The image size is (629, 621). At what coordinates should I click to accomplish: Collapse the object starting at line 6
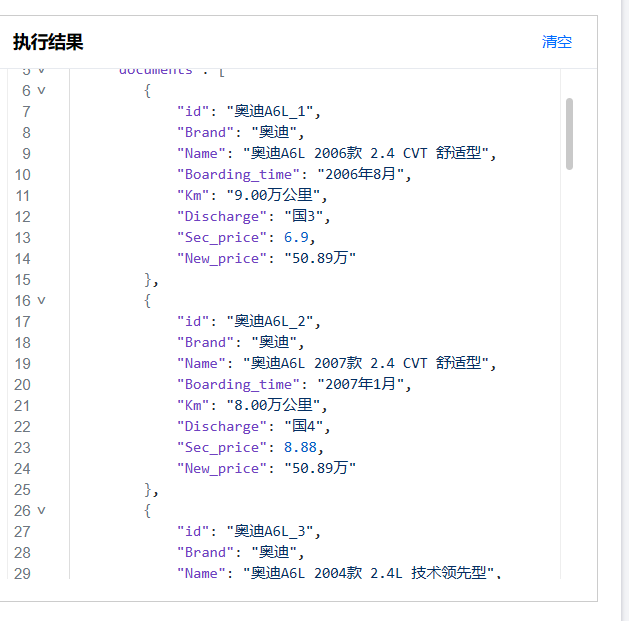(41, 91)
